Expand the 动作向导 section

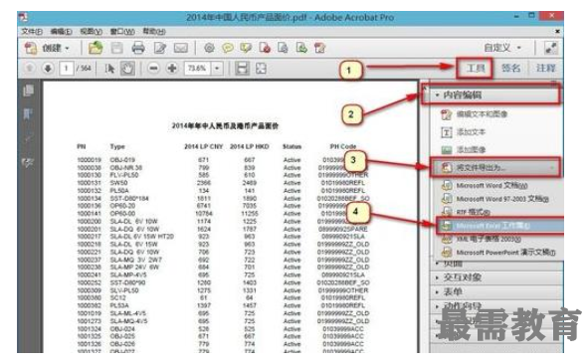point(462,305)
